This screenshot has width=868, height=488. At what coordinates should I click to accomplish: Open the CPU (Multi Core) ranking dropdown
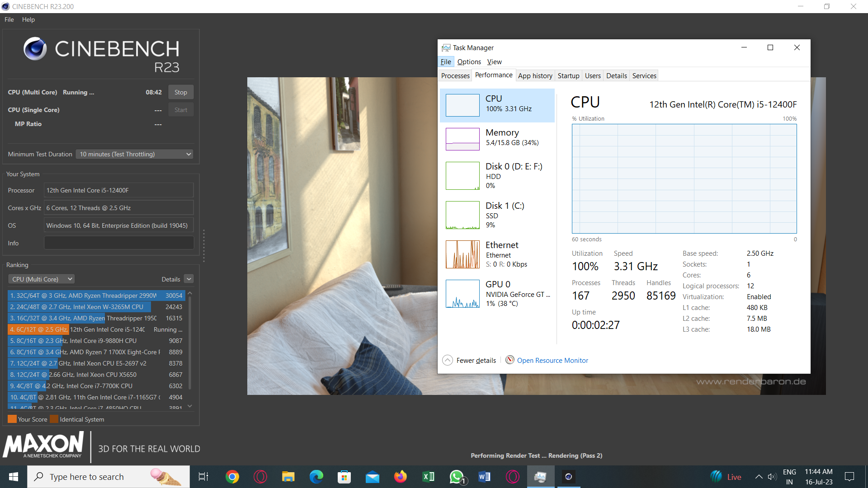[x=41, y=279]
